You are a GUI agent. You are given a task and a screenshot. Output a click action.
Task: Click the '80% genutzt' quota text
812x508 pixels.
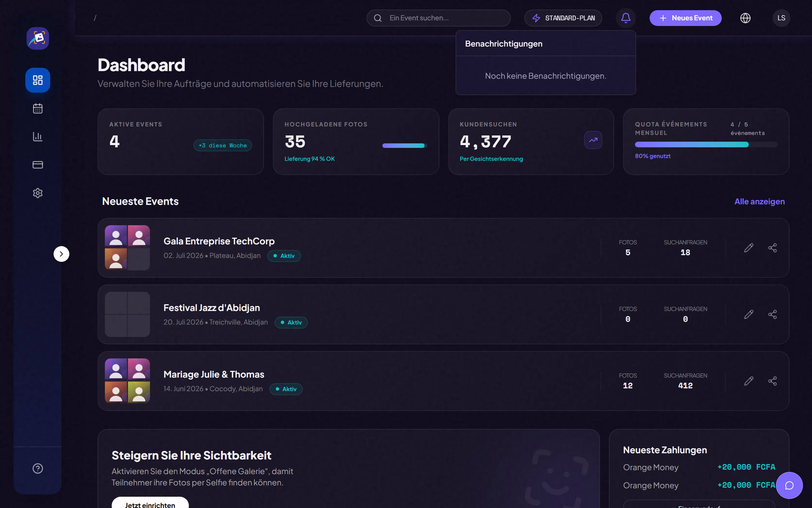point(653,156)
